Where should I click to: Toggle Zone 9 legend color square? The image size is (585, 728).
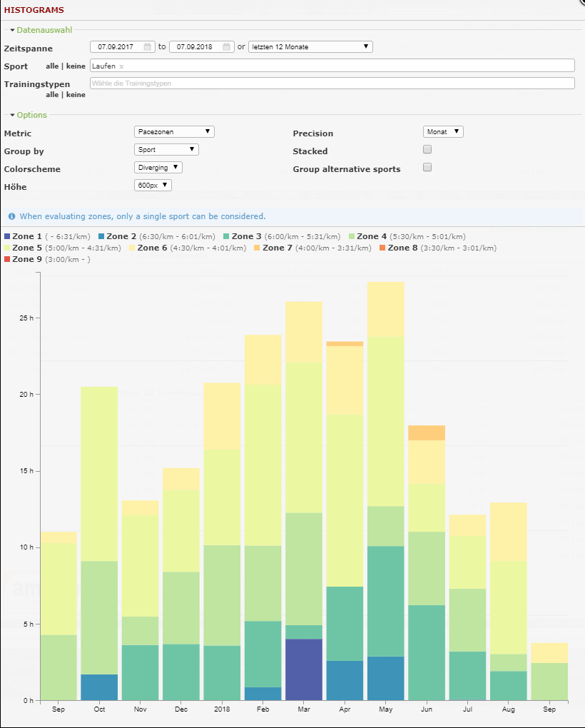pyautogui.click(x=8, y=259)
